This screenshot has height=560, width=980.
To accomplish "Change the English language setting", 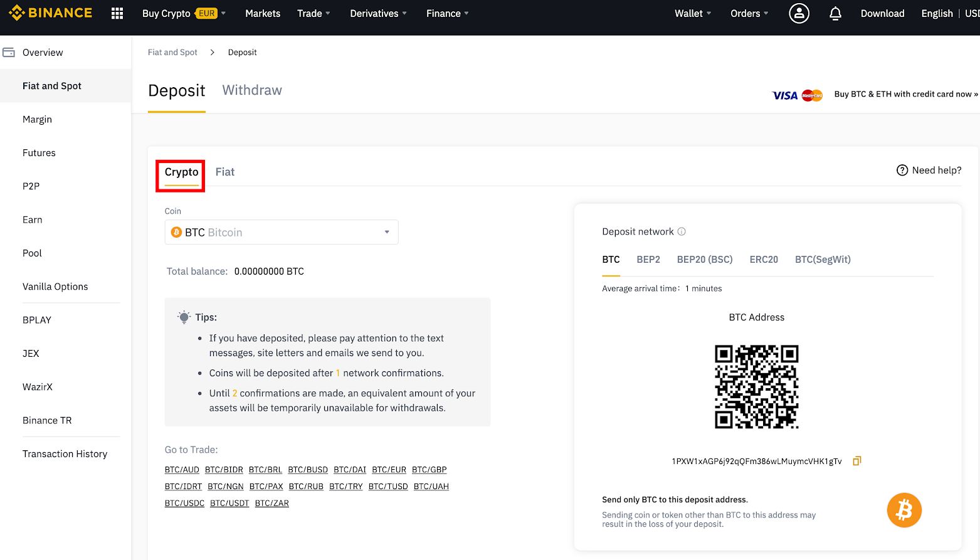I will [937, 13].
